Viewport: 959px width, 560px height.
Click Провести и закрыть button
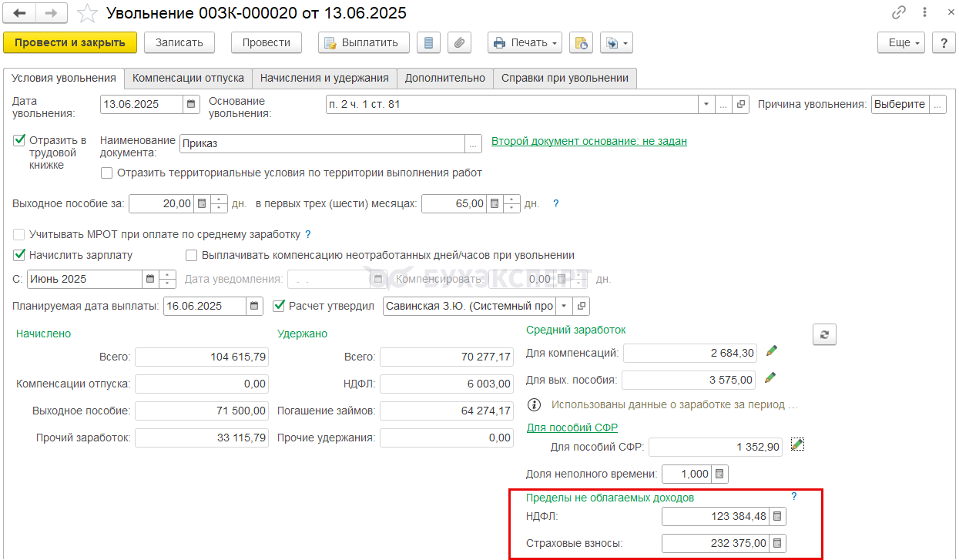pyautogui.click(x=70, y=43)
